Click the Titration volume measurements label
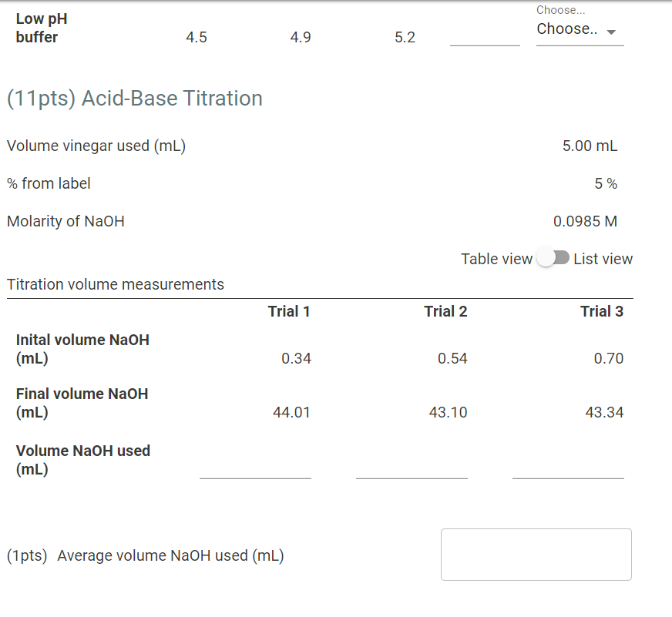 tap(116, 284)
